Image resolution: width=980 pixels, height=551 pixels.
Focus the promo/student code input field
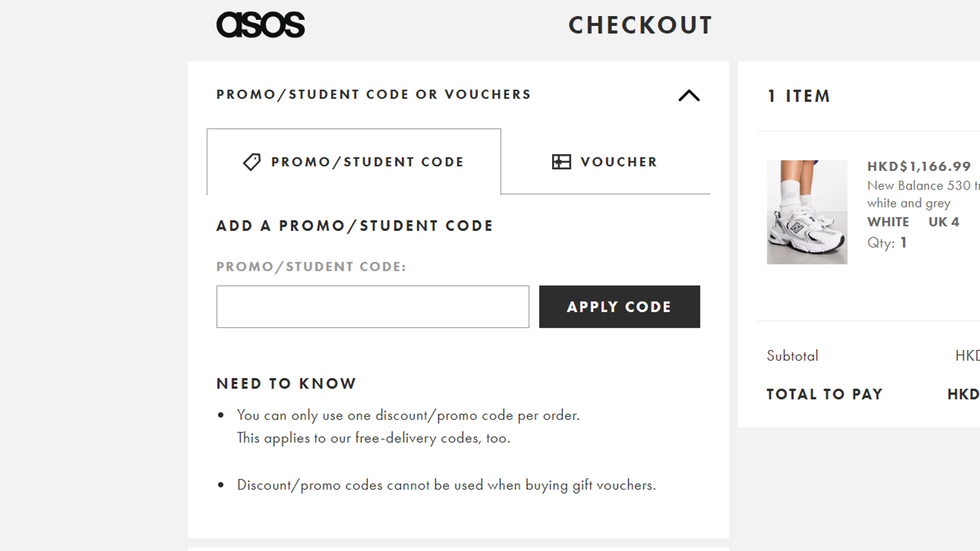pos(372,306)
